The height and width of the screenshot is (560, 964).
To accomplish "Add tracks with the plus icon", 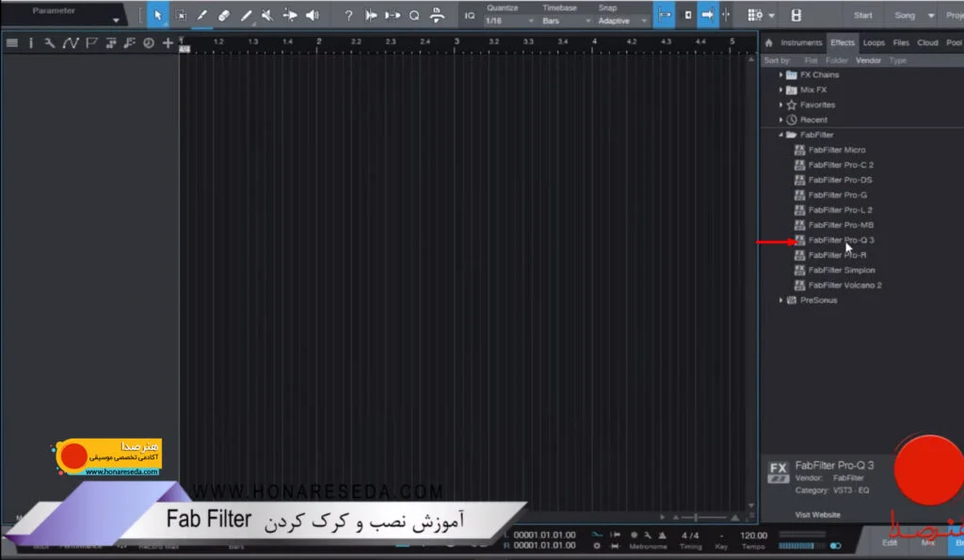I will pos(168,43).
